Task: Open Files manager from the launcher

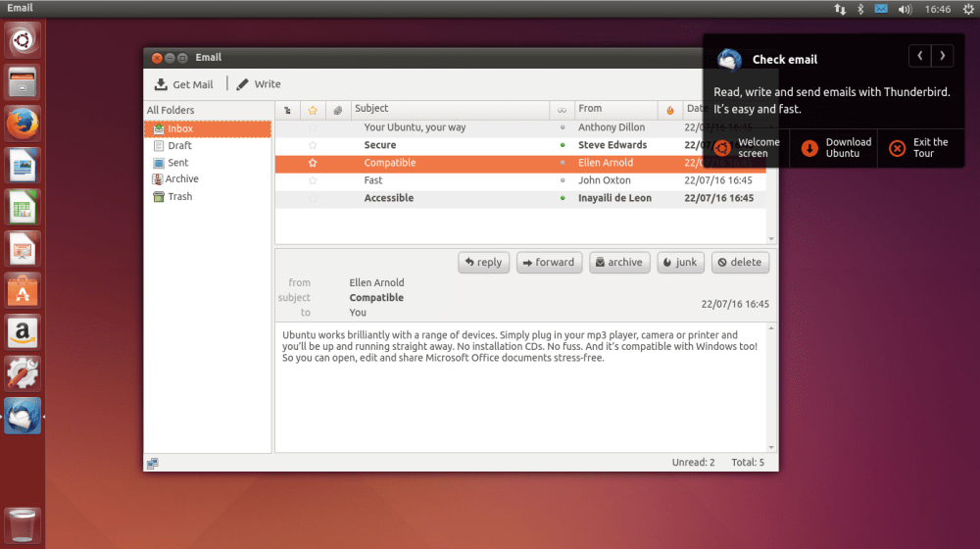Action: click(23, 82)
